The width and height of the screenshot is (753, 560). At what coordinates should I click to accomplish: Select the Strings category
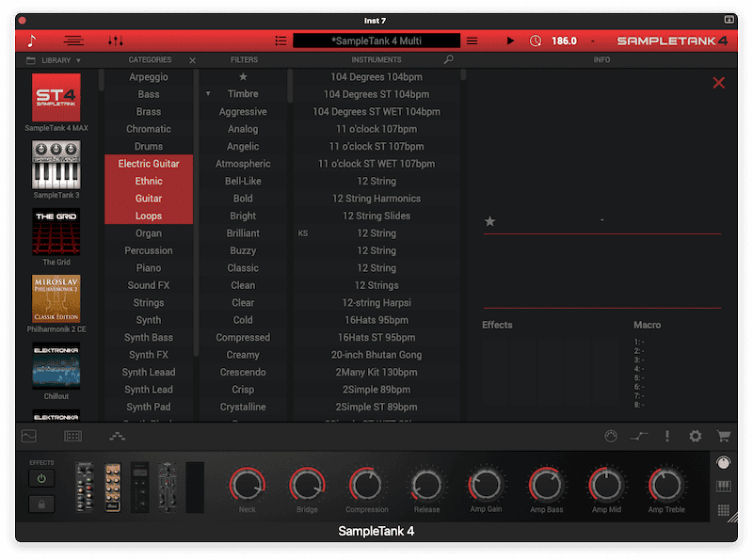(149, 302)
